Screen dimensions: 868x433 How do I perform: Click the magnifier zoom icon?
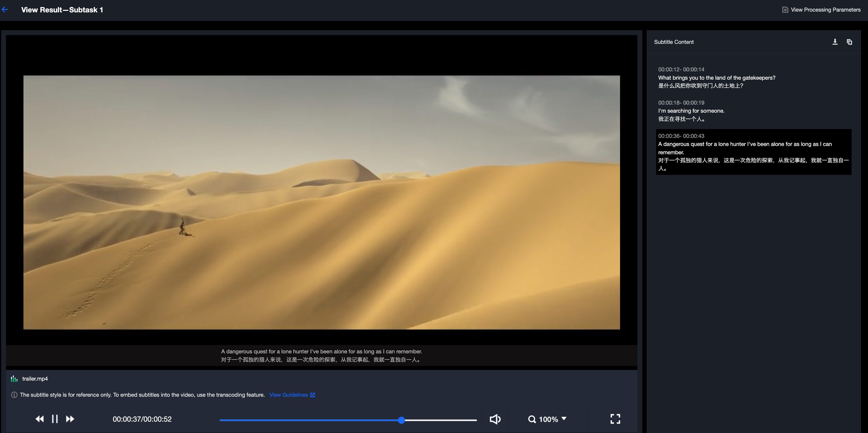pyautogui.click(x=532, y=419)
